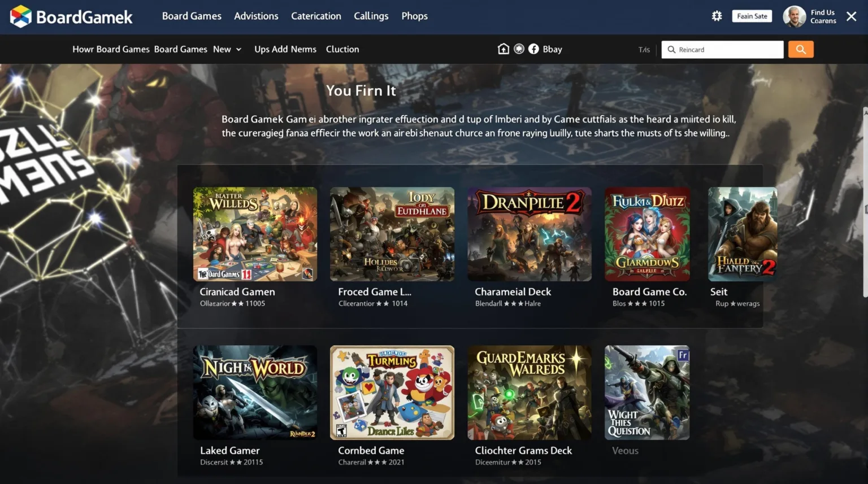Expand the New dropdown menu

pos(227,49)
